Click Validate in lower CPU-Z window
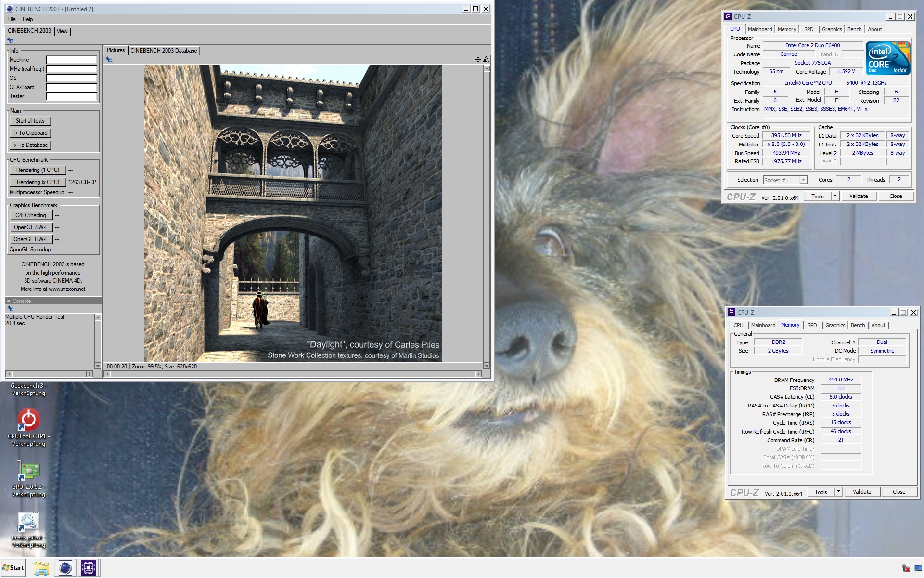The image size is (924, 578). 862,492
